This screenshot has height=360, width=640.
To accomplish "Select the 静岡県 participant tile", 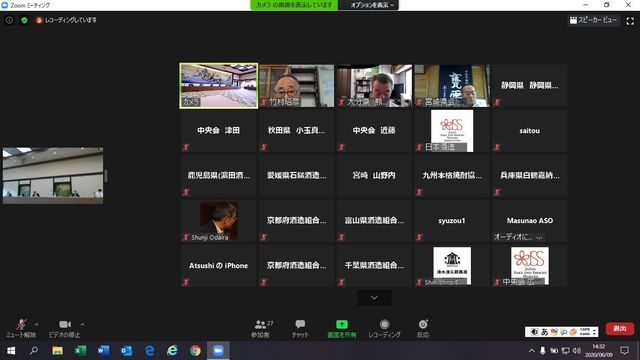I will (x=529, y=86).
